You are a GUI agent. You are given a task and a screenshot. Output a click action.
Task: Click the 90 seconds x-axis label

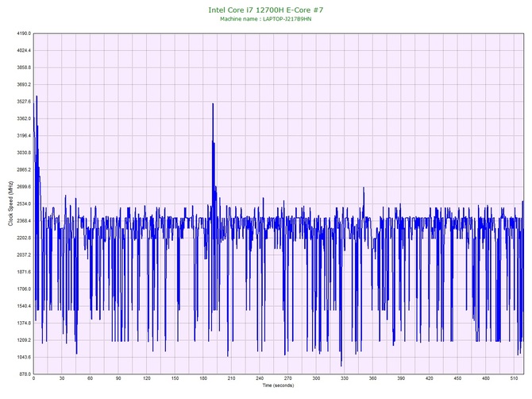tap(118, 378)
